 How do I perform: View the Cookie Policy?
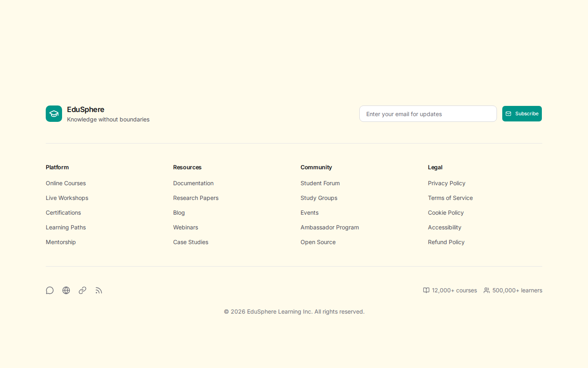446,213
